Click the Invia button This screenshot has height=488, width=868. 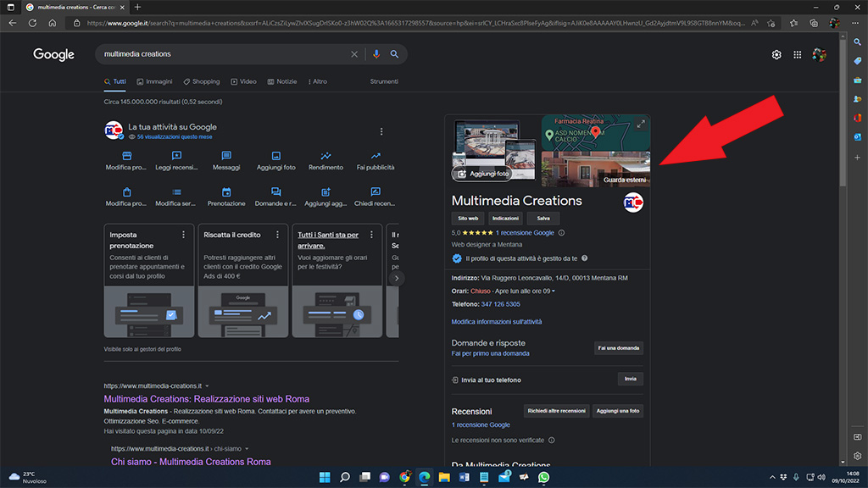point(630,379)
